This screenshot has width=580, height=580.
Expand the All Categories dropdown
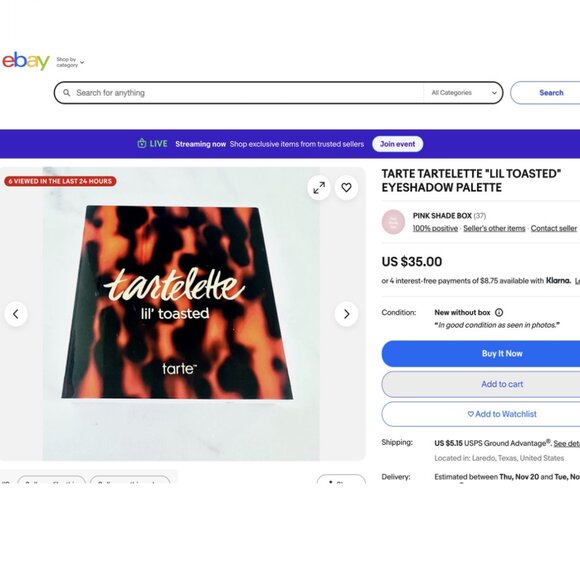pyautogui.click(x=464, y=93)
